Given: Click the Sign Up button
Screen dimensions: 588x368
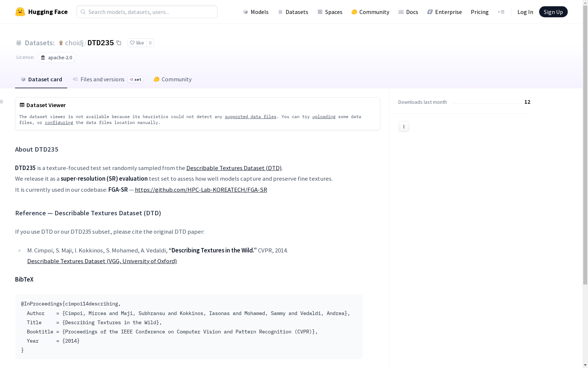Looking at the screenshot, I should click(x=553, y=12).
